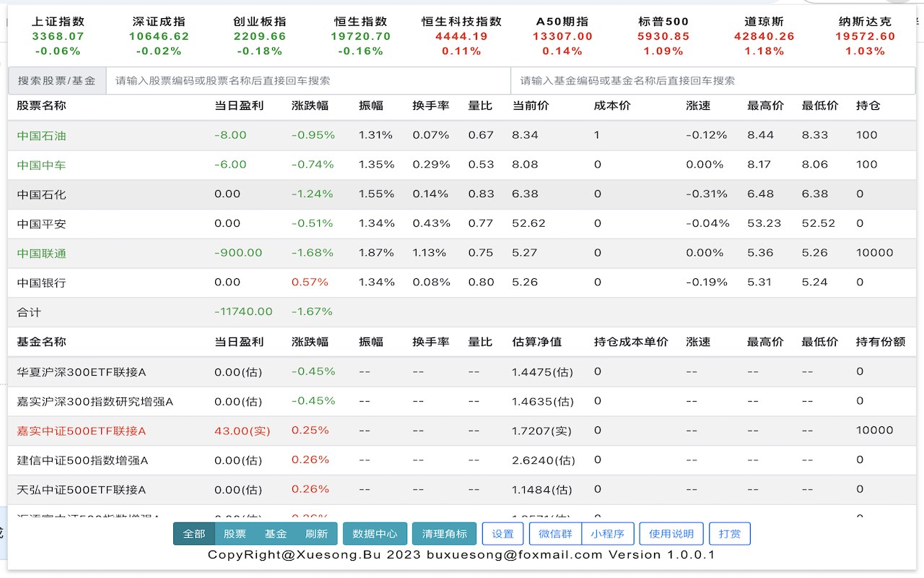The height and width of the screenshot is (578, 924).
Task: Click the 成本价 column header
Action: pos(612,105)
